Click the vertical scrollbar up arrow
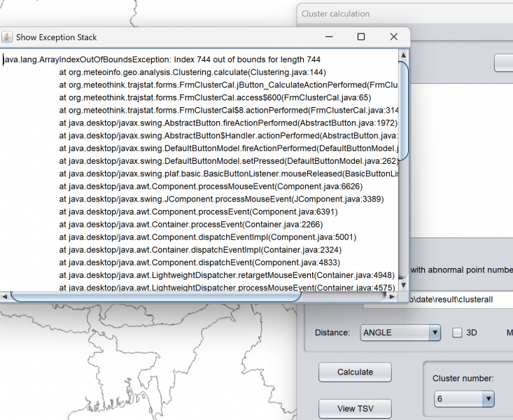This screenshot has height=420, width=513. point(404,55)
